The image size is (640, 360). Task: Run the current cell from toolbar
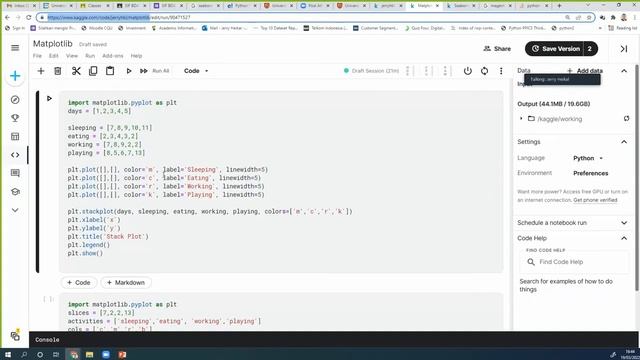[x=129, y=71]
